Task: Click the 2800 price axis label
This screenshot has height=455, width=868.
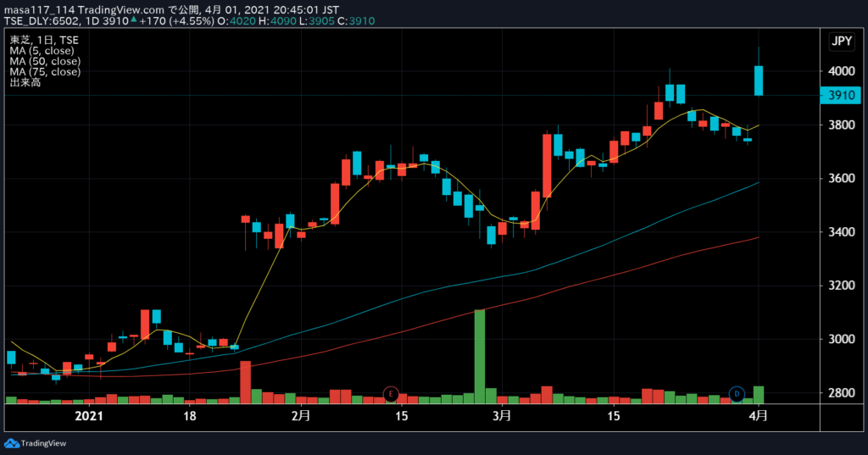Action: coord(842,393)
